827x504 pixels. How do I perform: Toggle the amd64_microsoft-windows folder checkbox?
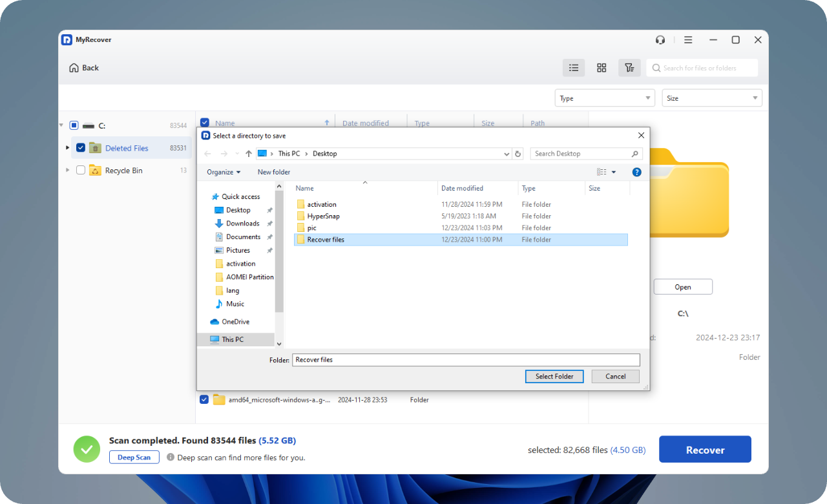coord(204,400)
